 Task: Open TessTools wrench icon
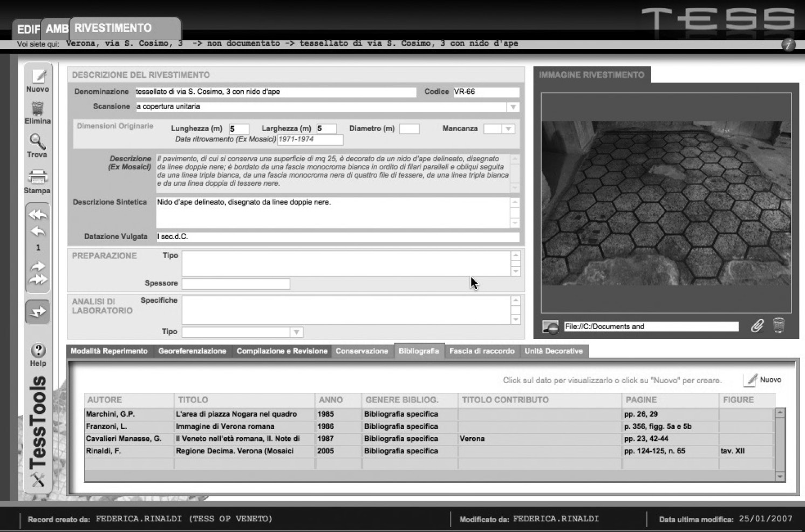(38, 479)
